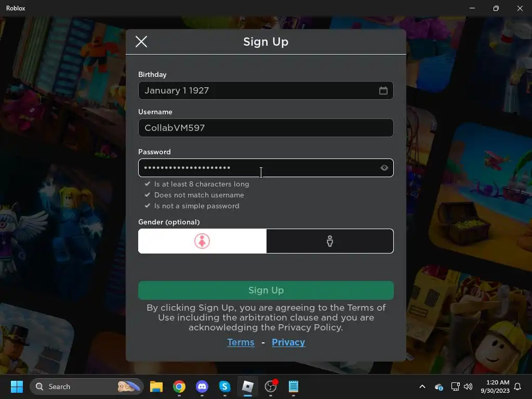This screenshot has height=399, width=532.
Task: Show hidden system tray icons
Action: [422, 387]
